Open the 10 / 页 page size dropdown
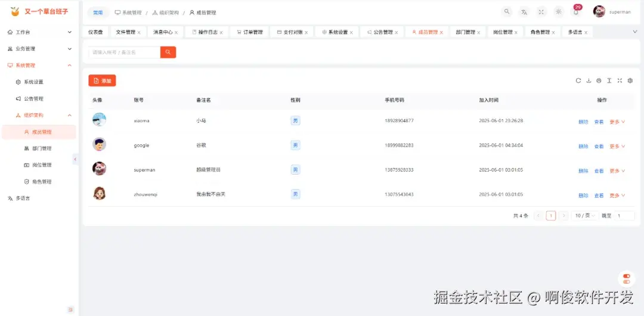Viewport: 644px width, 316px height. click(x=585, y=216)
